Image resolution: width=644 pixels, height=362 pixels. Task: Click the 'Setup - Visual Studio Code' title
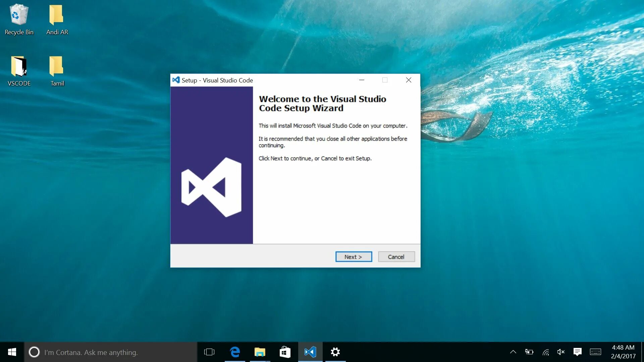pos(217,80)
